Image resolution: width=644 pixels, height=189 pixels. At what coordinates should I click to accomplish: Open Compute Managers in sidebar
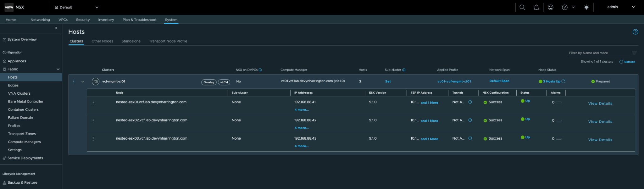coord(24,142)
